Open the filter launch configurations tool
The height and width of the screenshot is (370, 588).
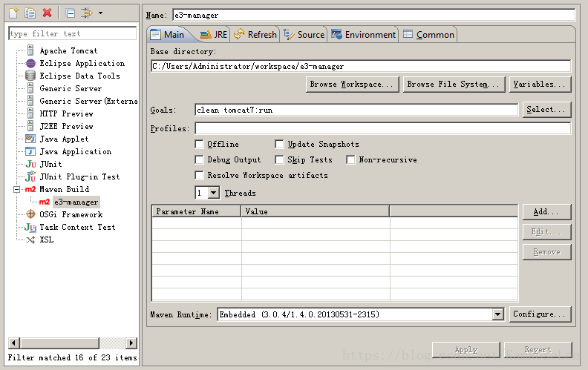(87, 13)
